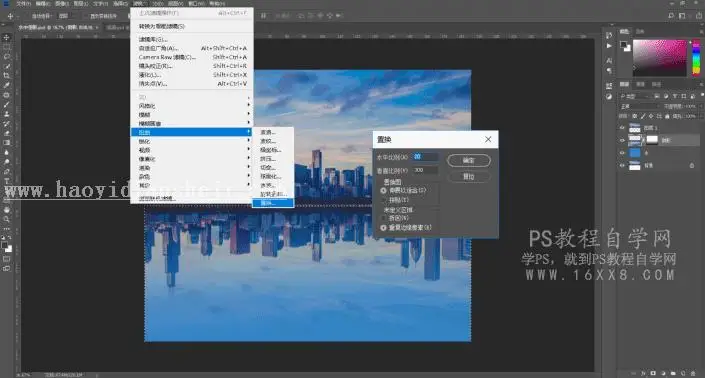Expand the 像素化 submenu
The image size is (705, 378).
pyautogui.click(x=192, y=159)
